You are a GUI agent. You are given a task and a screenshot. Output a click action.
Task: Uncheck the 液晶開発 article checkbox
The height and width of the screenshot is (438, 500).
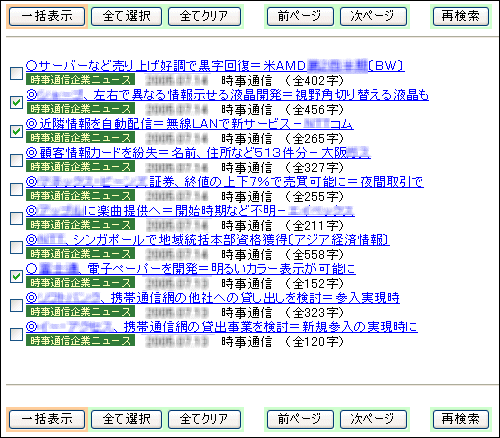coord(16,102)
